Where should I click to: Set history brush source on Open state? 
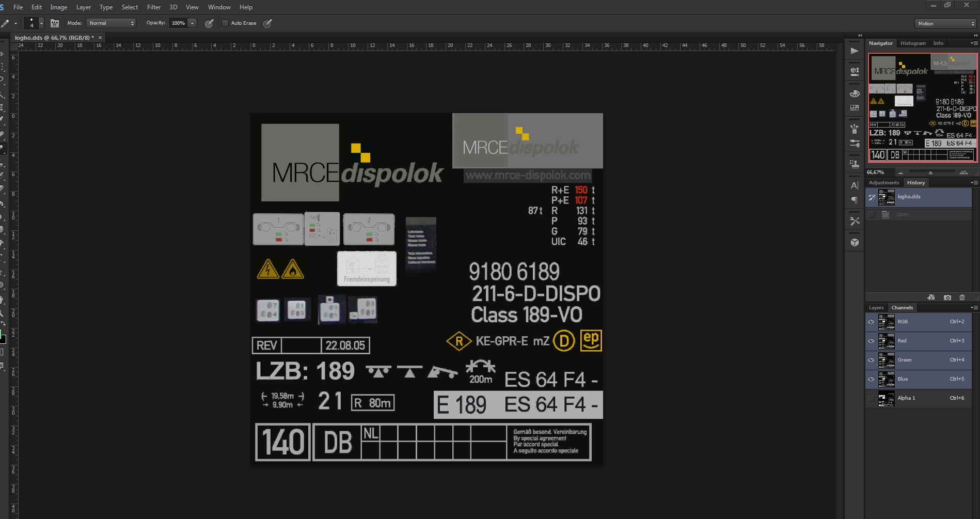click(x=872, y=214)
